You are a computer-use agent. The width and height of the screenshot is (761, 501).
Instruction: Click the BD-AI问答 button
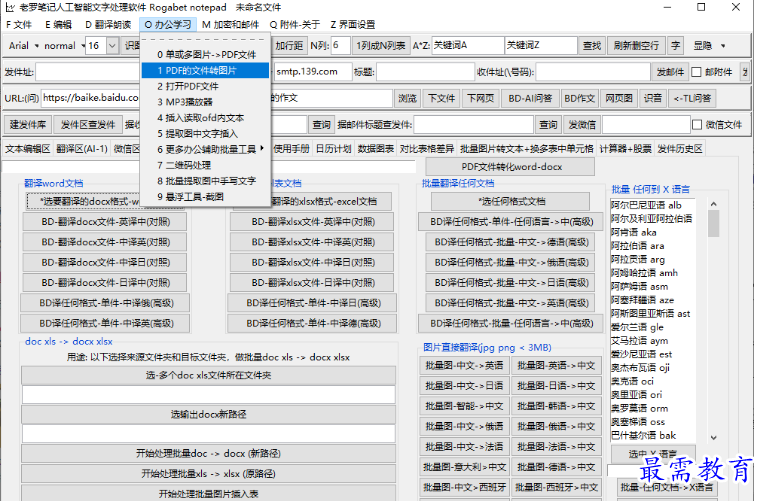[x=530, y=99]
